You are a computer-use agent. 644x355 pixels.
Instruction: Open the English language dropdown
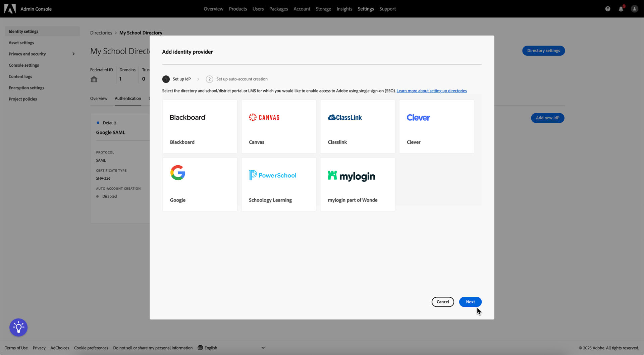pos(231,348)
